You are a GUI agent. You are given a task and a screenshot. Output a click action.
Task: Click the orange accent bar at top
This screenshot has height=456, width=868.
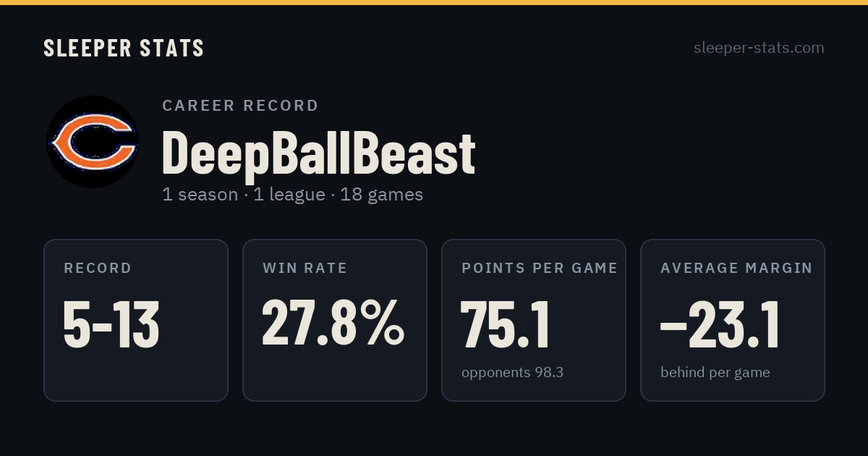click(434, 2)
